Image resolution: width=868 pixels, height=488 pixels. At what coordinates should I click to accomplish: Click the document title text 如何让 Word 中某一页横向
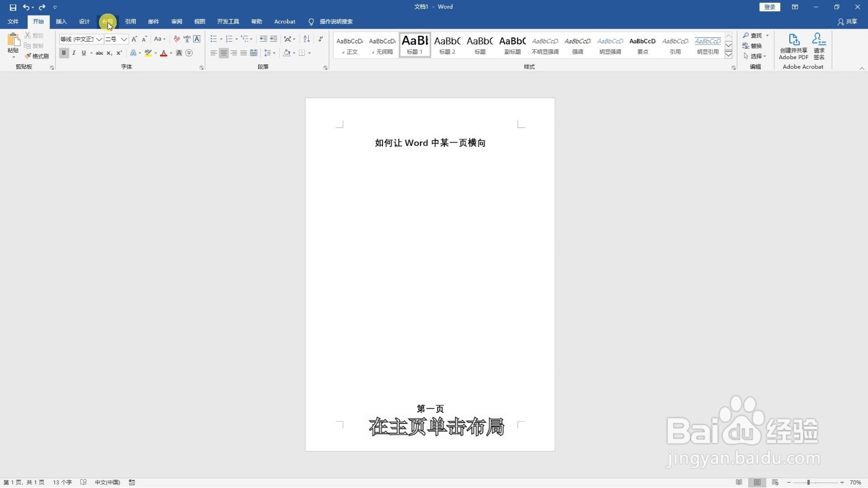(x=430, y=143)
